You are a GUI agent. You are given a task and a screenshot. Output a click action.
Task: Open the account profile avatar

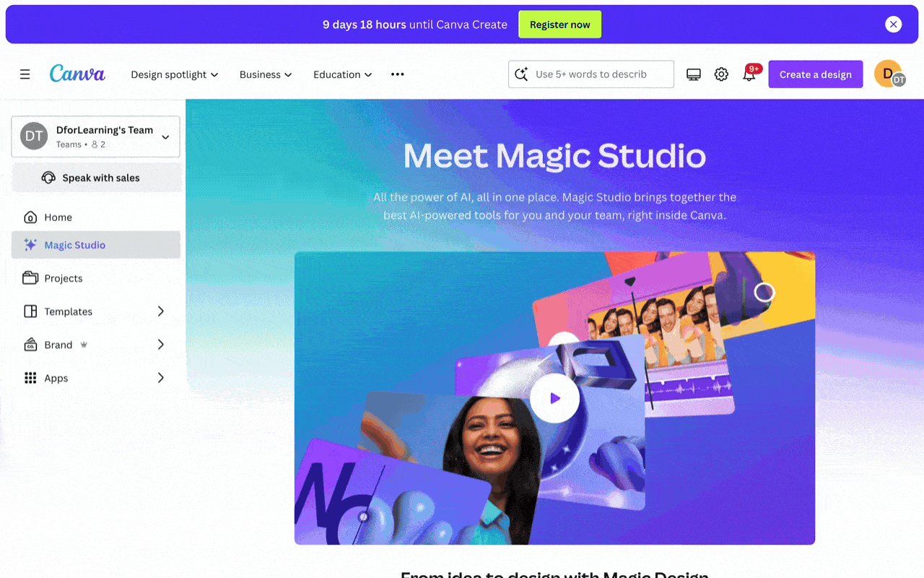pyautogui.click(x=889, y=74)
